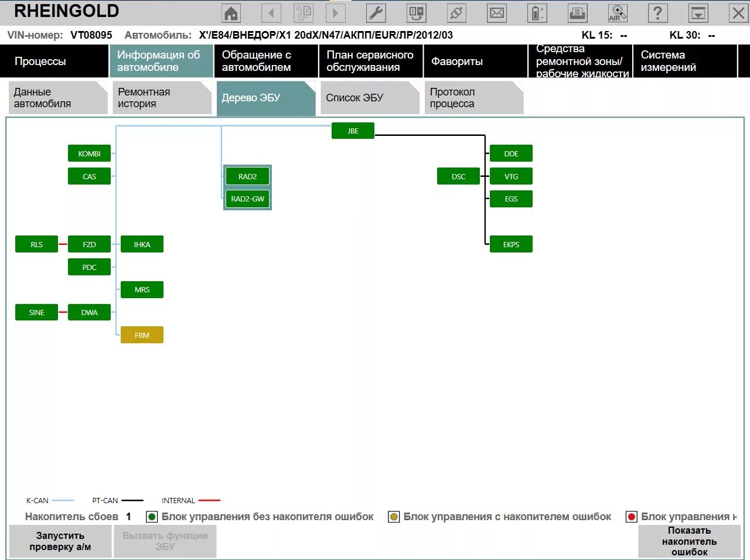The height and width of the screenshot is (560, 750).
Task: Select the DSC control unit
Action: click(x=458, y=176)
